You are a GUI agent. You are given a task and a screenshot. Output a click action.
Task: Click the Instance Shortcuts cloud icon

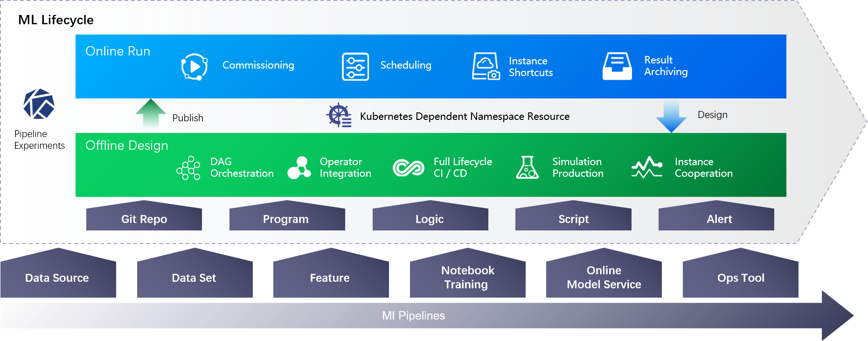tap(486, 66)
